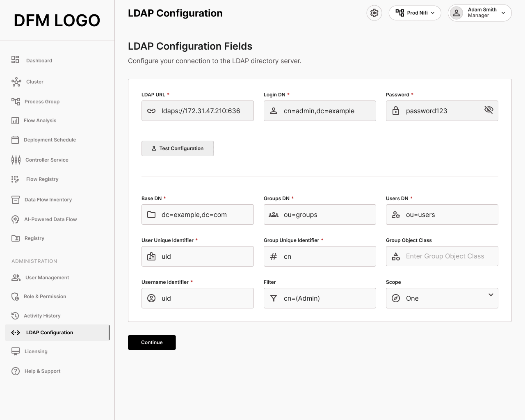Click the Role & Permission shield icon
The image size is (525, 420).
[15, 297]
